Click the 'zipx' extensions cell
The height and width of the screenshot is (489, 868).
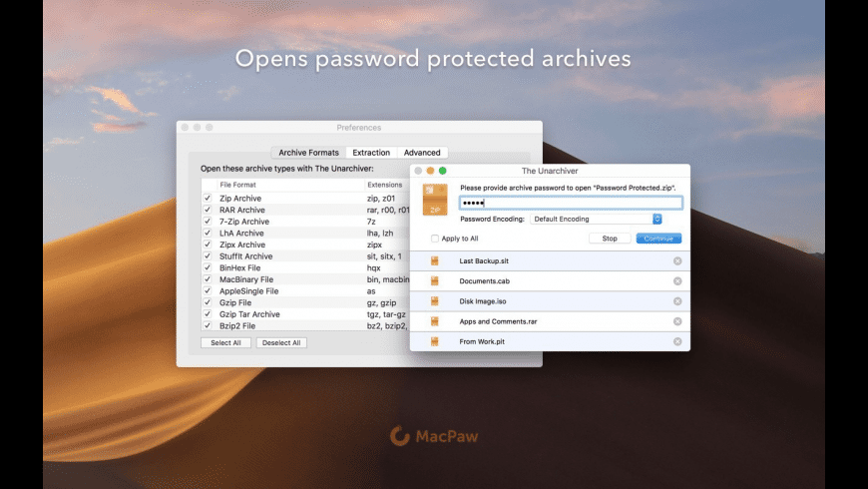point(374,244)
